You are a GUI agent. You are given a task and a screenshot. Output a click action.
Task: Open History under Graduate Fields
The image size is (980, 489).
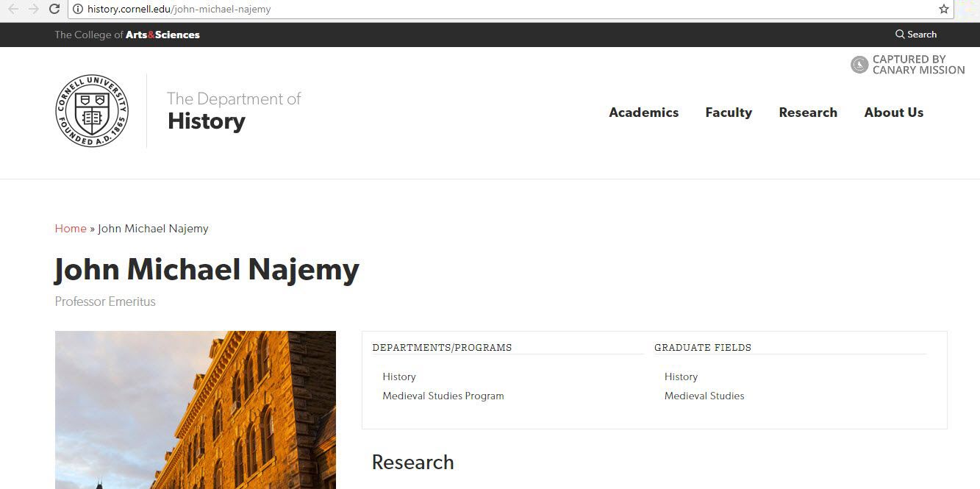(x=681, y=376)
